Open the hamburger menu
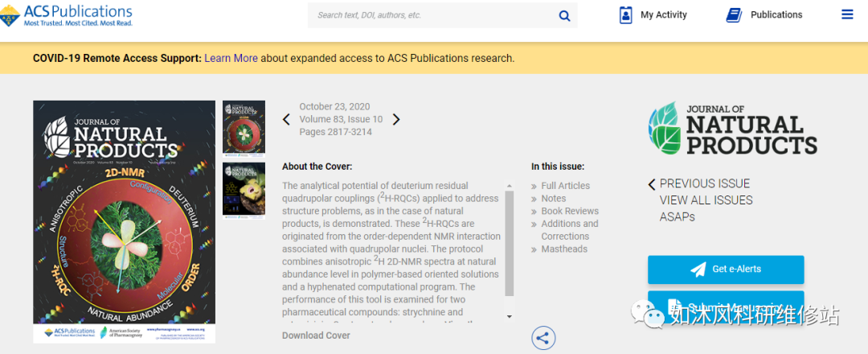 click(x=847, y=14)
